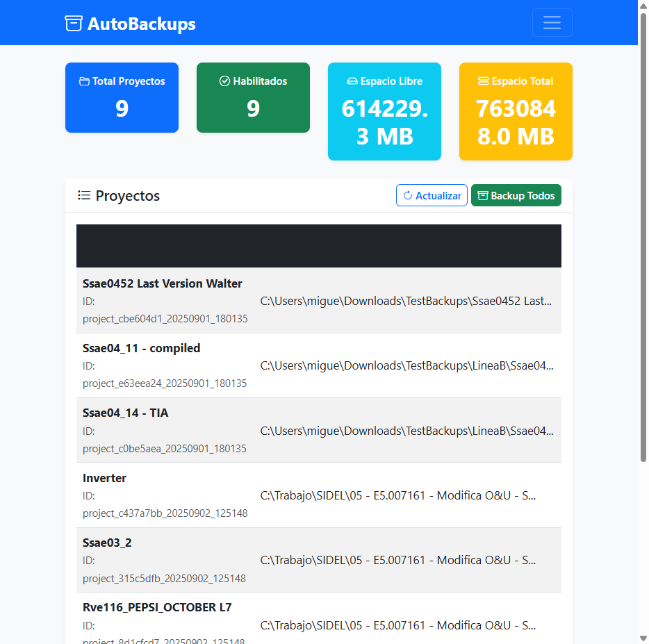649x644 pixels.
Task: Click the scrollbar up arrow
Action: coord(643,6)
